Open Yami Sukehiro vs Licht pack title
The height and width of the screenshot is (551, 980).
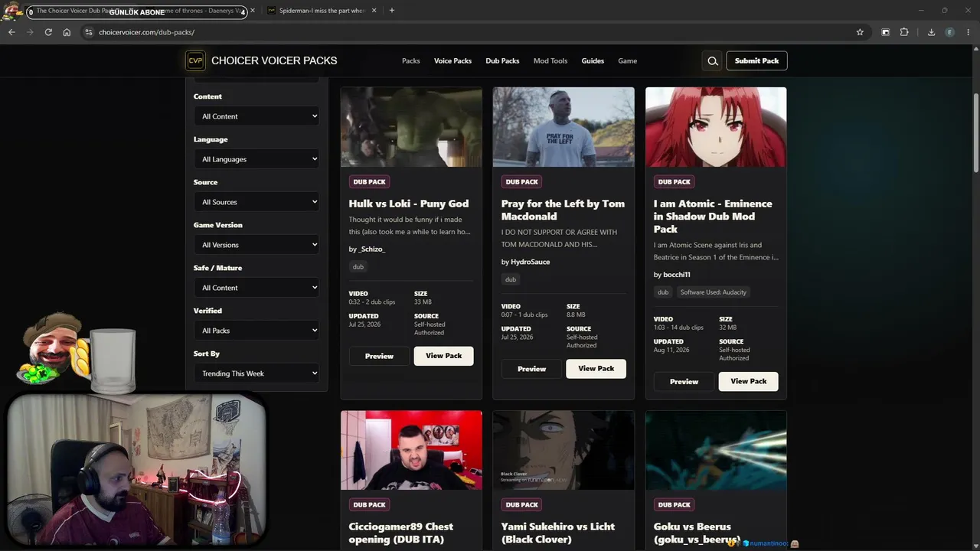557,533
